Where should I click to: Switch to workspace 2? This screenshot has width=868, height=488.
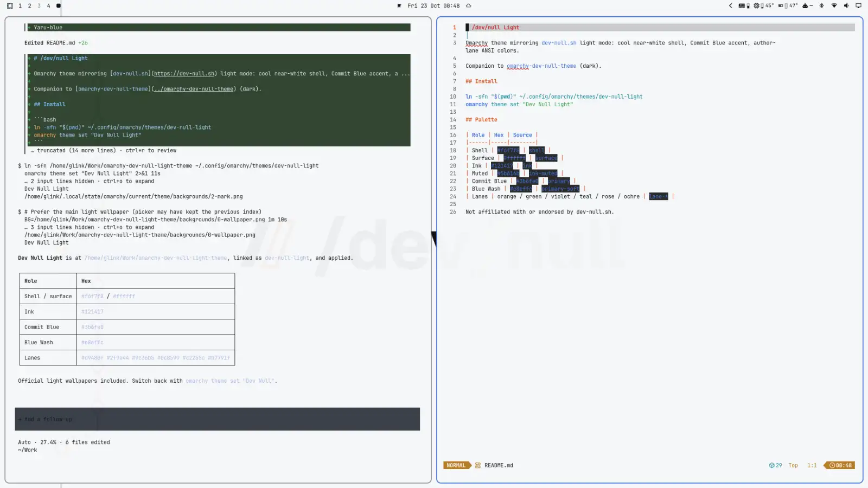tap(29, 5)
